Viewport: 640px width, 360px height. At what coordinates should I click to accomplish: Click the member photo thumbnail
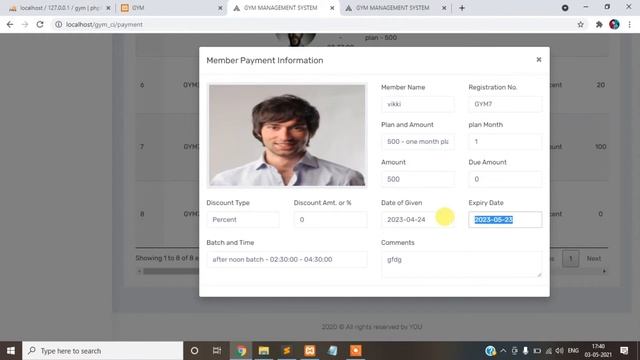tap(287, 135)
